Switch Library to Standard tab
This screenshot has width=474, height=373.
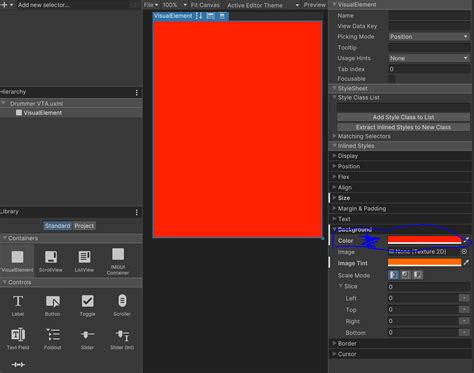(58, 226)
